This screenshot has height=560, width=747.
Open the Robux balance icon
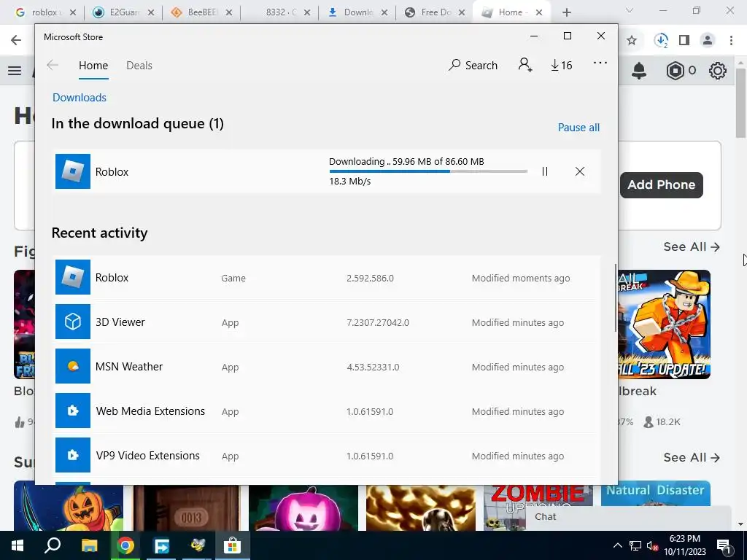click(x=675, y=71)
